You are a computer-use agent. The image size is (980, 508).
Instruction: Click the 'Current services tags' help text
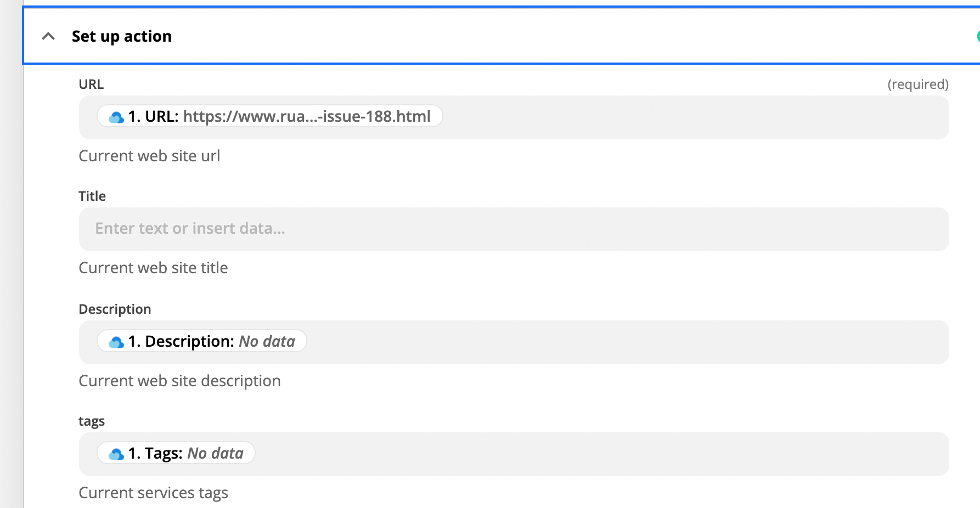pos(153,493)
